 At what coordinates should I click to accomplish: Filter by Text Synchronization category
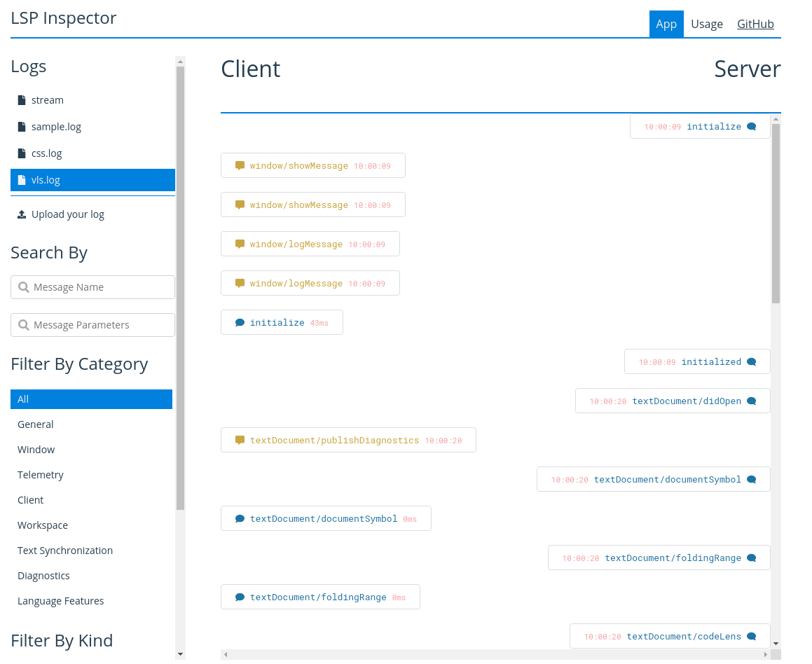click(x=91, y=551)
